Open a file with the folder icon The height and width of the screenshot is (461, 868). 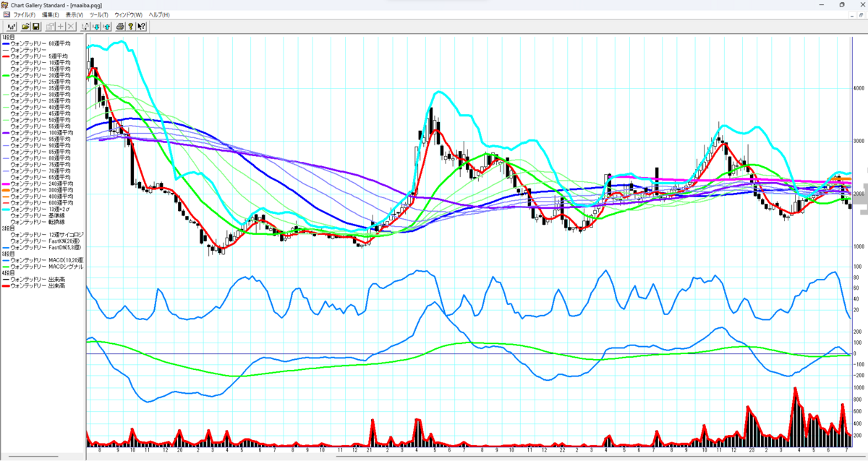pyautogui.click(x=25, y=27)
